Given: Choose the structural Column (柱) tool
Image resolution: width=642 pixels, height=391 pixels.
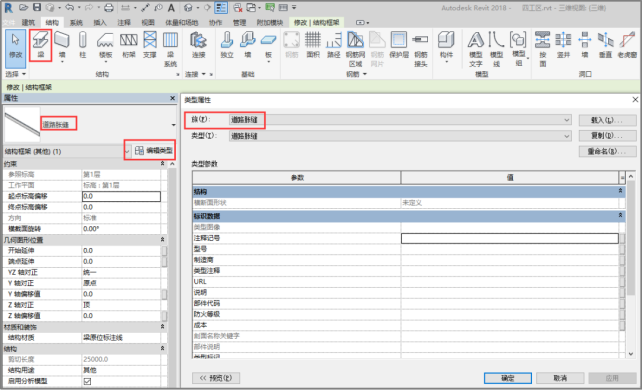Looking at the screenshot, I should 82,45.
